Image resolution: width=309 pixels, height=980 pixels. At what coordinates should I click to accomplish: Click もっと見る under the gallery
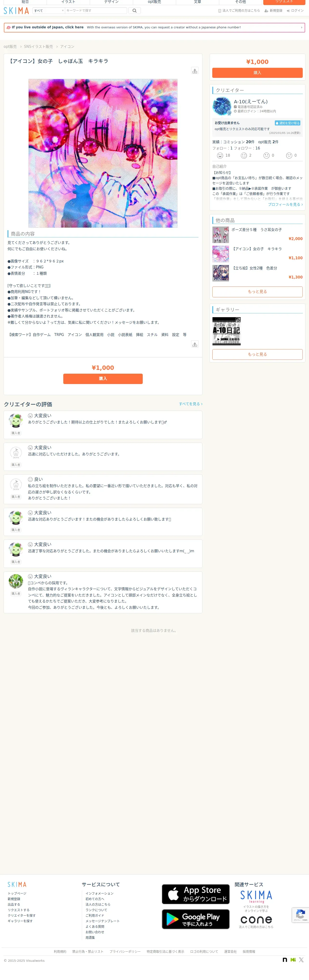[257, 354]
